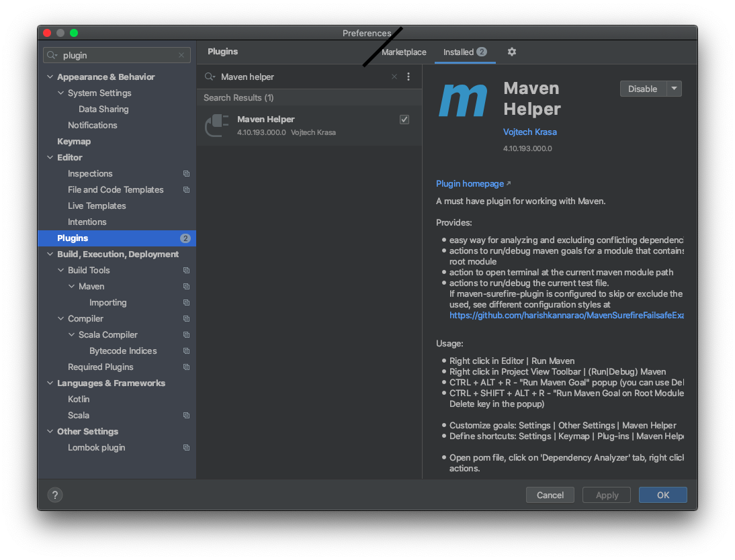Click project-level icon next to Scala Compiler
Image resolution: width=735 pixels, height=560 pixels.
(x=186, y=335)
